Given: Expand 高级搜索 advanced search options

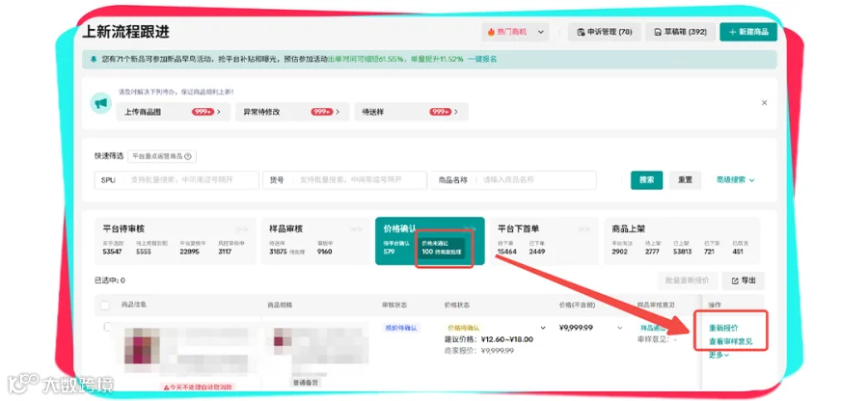Looking at the screenshot, I should click(735, 179).
